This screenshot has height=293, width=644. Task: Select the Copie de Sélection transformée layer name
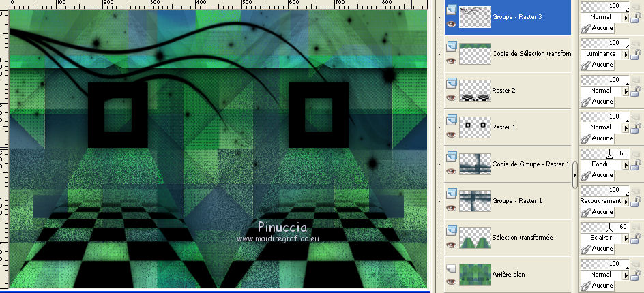coord(531,54)
